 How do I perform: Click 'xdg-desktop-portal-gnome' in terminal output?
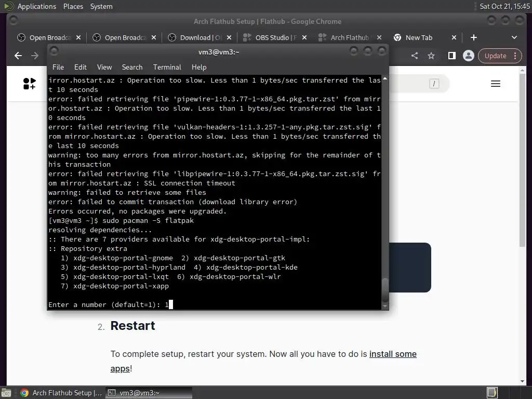pos(123,258)
